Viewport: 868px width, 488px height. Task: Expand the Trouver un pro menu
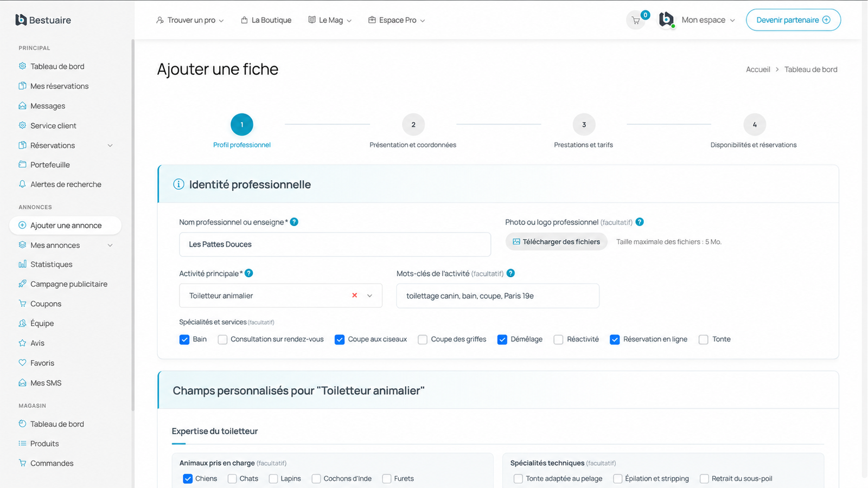click(190, 20)
